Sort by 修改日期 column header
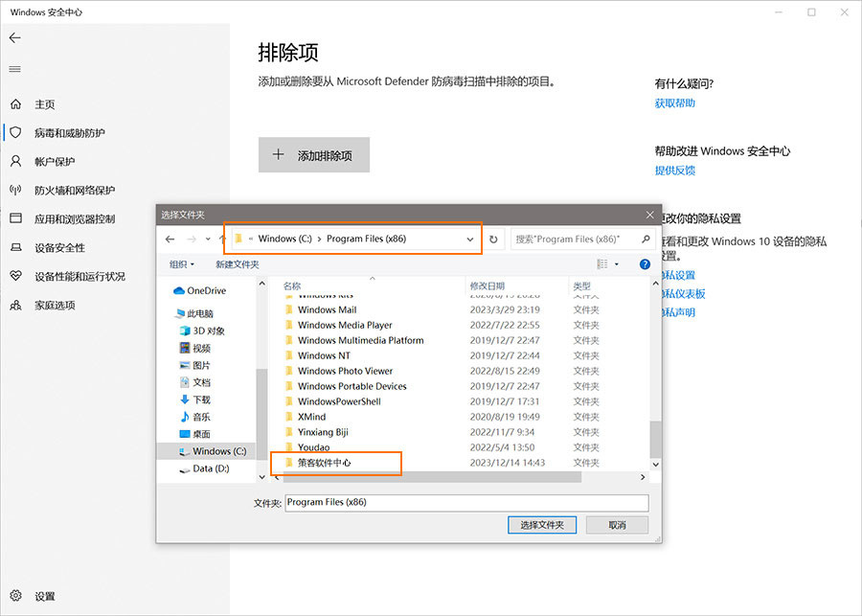Image resolution: width=862 pixels, height=616 pixels. (x=488, y=285)
